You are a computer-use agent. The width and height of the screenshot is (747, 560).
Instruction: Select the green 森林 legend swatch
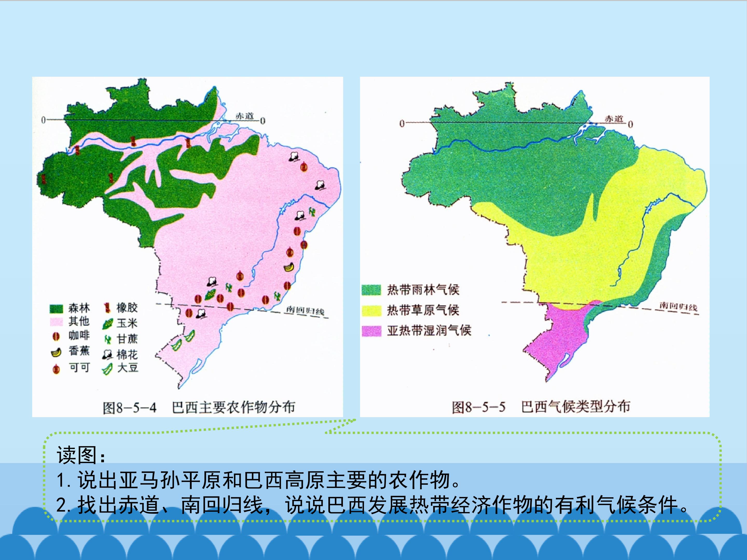point(56,309)
